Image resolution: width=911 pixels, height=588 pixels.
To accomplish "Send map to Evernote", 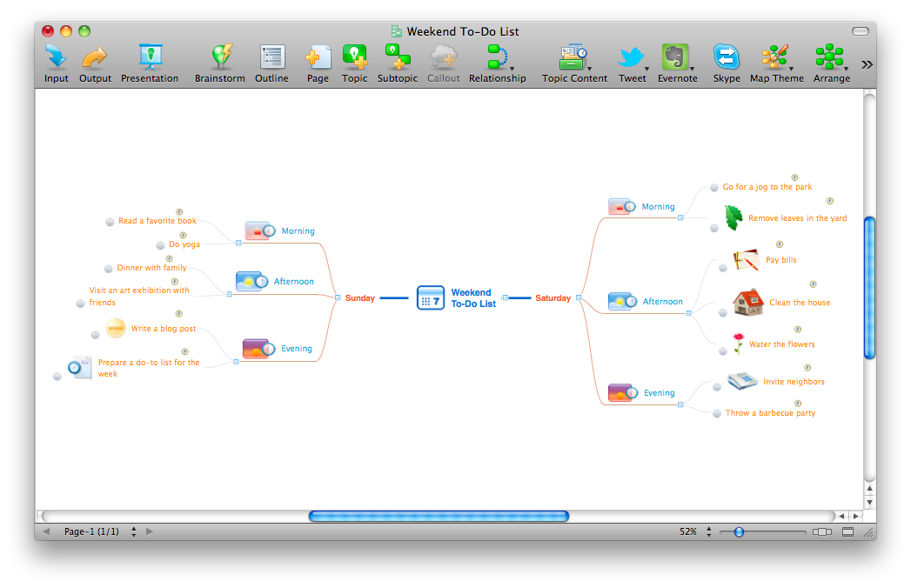I will pyautogui.click(x=676, y=57).
